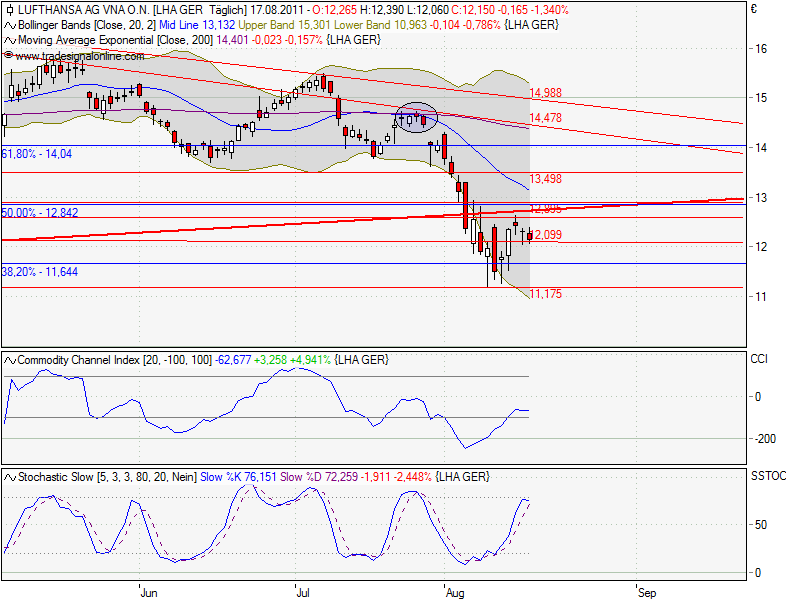Select the candlestick icon beside the LUFTHANSA title
The width and height of the screenshot is (800, 600).
tap(9, 11)
